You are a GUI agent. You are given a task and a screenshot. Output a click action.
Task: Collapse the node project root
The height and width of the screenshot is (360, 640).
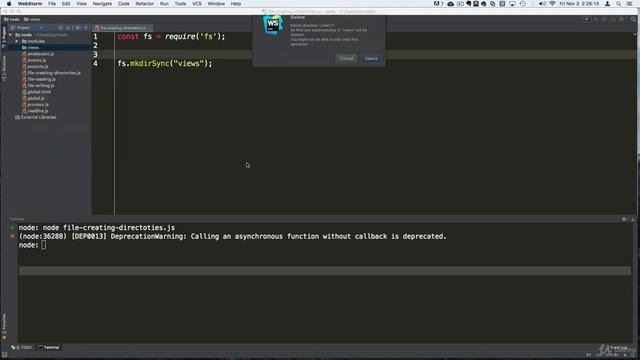point(11,35)
